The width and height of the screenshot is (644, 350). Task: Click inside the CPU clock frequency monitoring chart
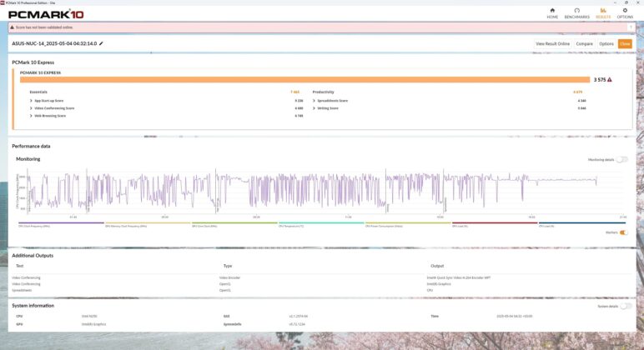[x=325, y=191]
